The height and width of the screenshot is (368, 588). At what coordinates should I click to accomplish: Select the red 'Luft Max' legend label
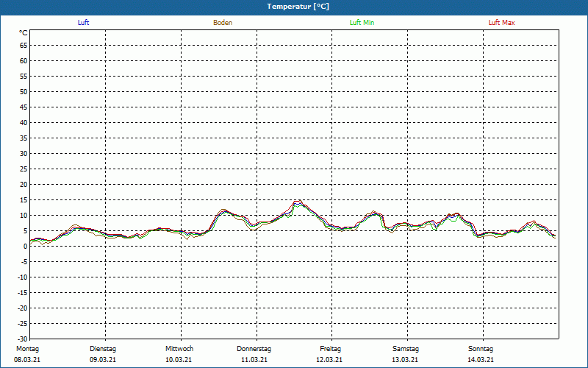tap(501, 23)
